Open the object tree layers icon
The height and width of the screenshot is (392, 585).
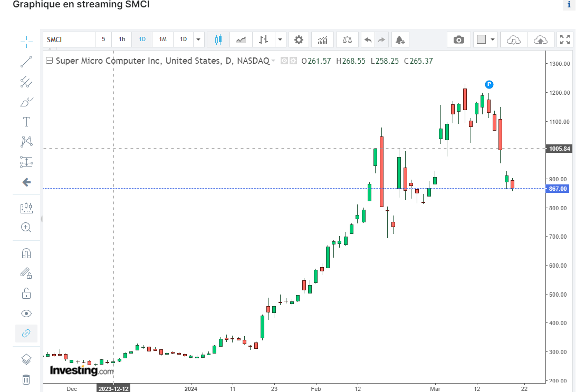coord(26,359)
